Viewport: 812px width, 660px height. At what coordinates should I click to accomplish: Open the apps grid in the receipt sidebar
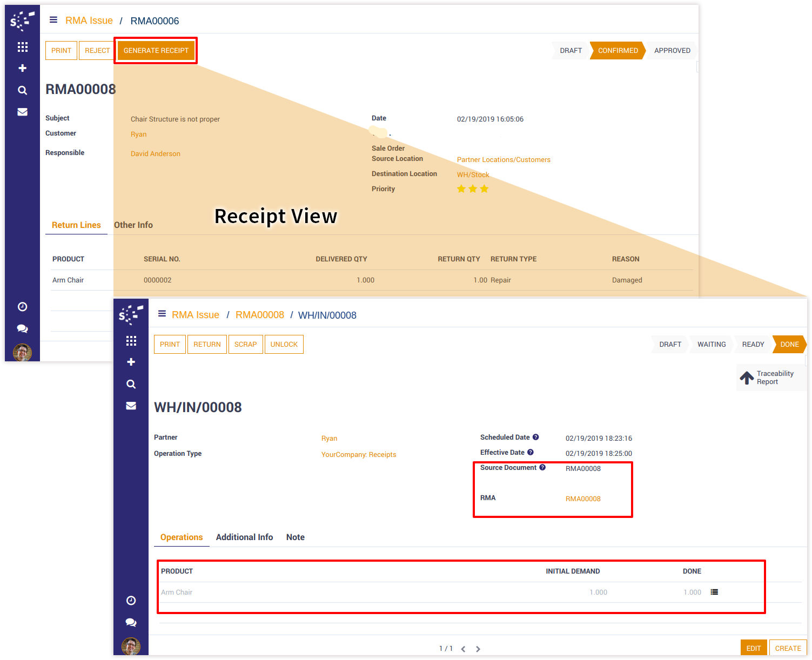pyautogui.click(x=131, y=341)
